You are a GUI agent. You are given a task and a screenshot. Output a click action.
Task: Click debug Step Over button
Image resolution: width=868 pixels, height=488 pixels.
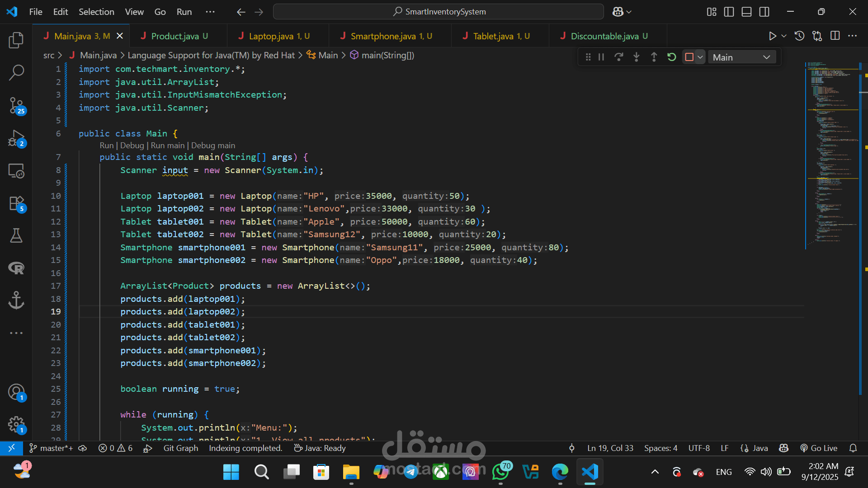pos(618,57)
